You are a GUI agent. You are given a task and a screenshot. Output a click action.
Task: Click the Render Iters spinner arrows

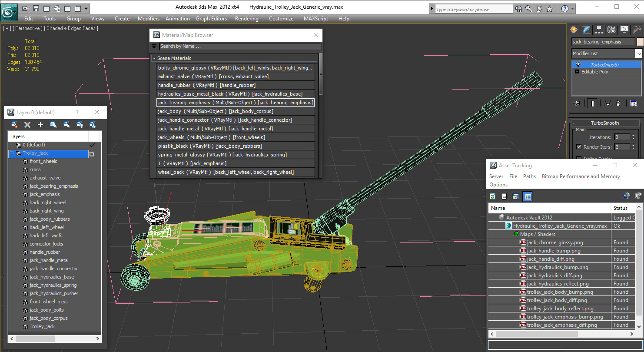(634, 147)
